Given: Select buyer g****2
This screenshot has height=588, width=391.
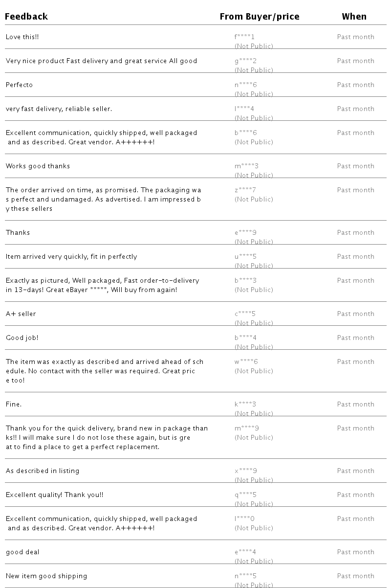Looking at the screenshot, I should pyautogui.click(x=245, y=61).
